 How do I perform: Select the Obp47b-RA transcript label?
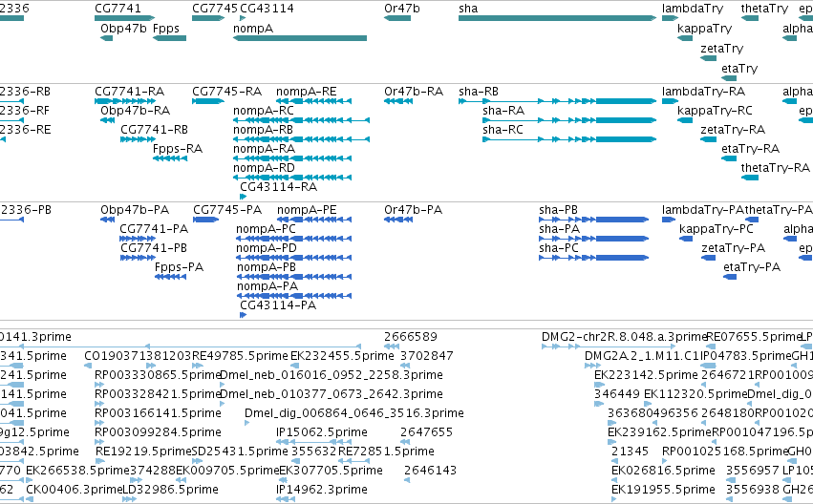[x=136, y=111]
